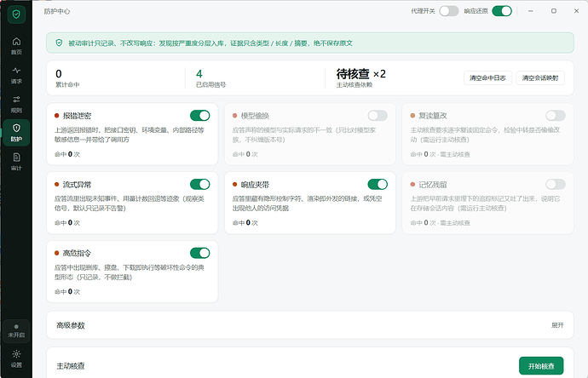Turn off the 高危指令 toggle
Screen dimensions: 588x378
click(200, 253)
